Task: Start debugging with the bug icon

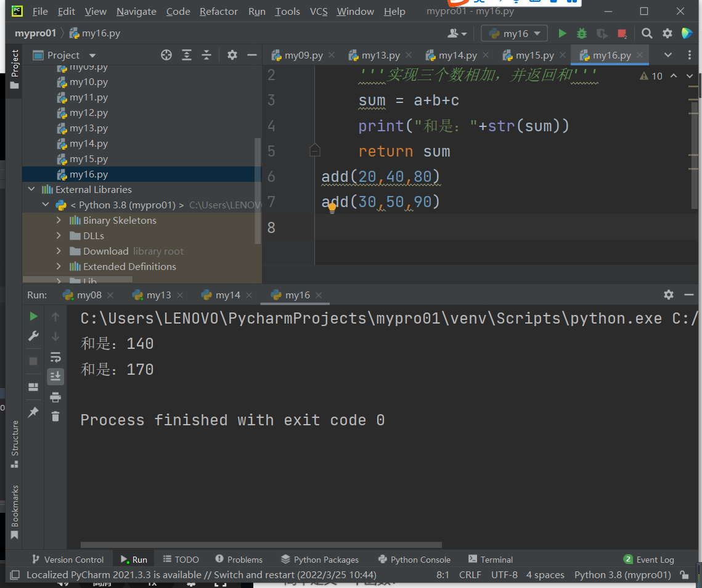Action: pyautogui.click(x=582, y=33)
